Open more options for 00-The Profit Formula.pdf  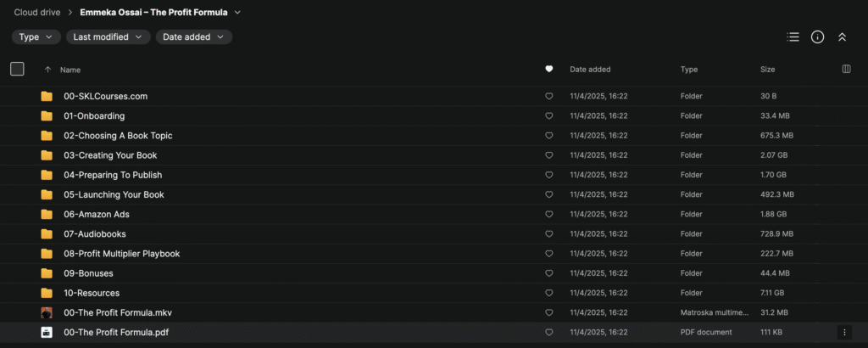[x=843, y=332]
